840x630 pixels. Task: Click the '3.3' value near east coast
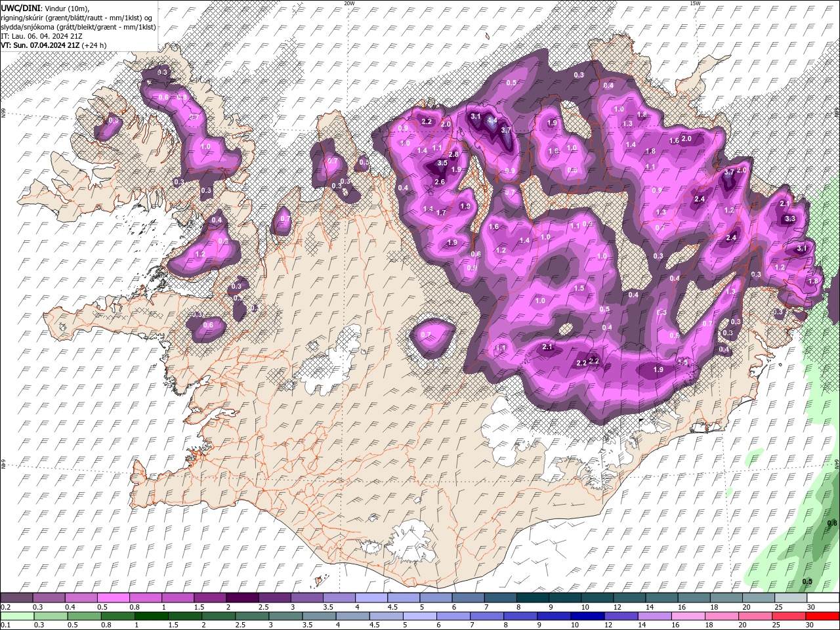[x=790, y=219]
